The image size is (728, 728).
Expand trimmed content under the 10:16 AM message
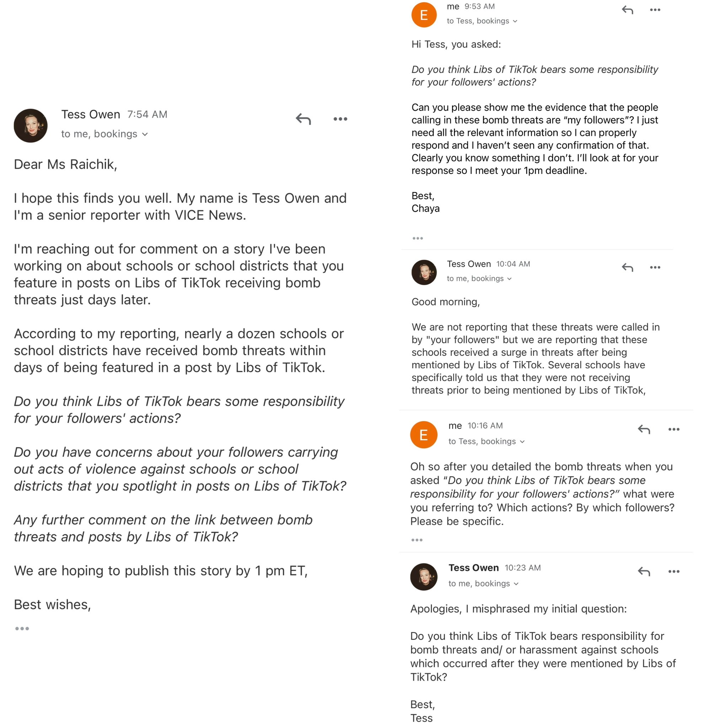tap(417, 540)
